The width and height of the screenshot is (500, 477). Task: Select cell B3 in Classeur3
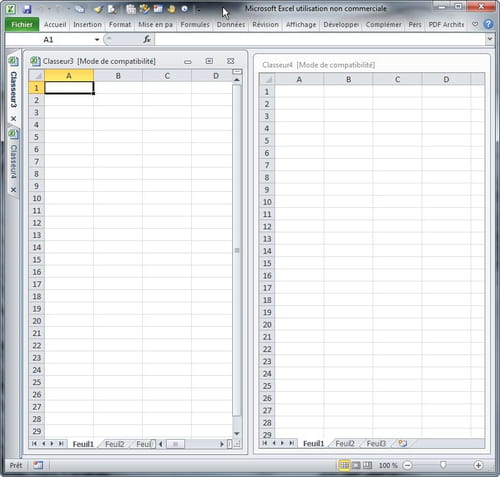point(118,112)
